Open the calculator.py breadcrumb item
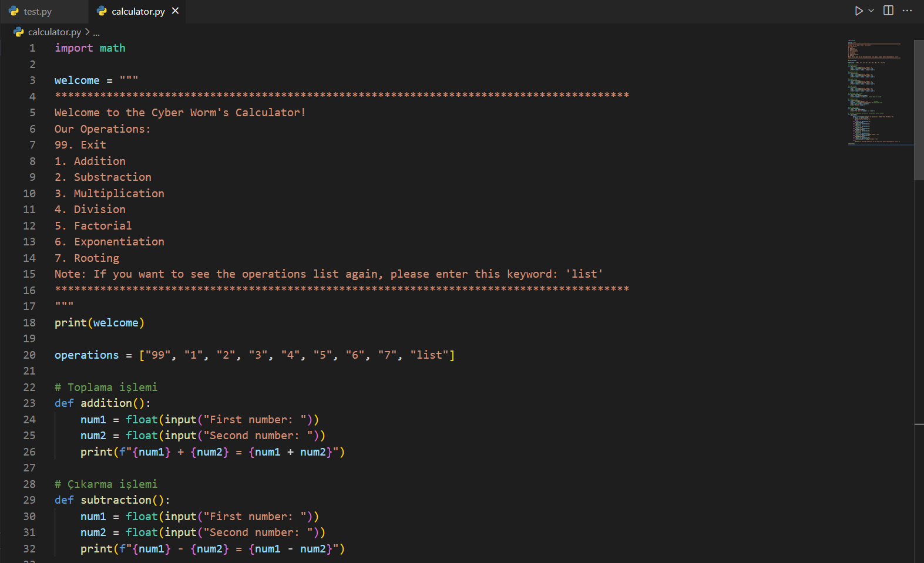Image resolution: width=924 pixels, height=563 pixels. (x=54, y=32)
